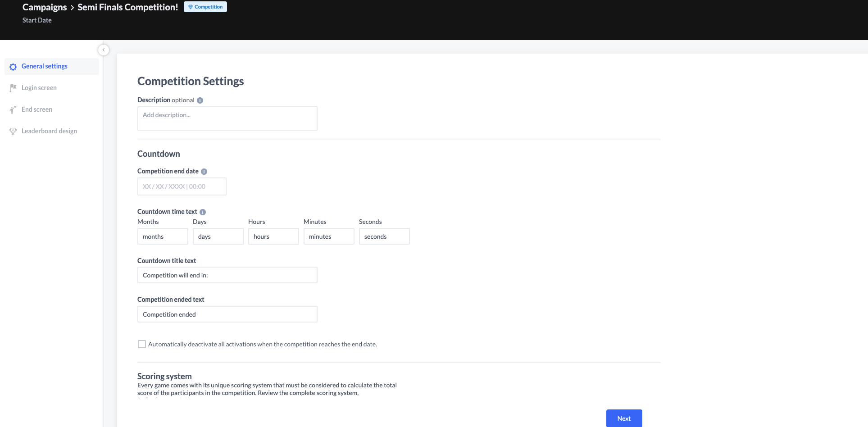
Task: Go back to Campaigns breadcrumb
Action: [45, 7]
